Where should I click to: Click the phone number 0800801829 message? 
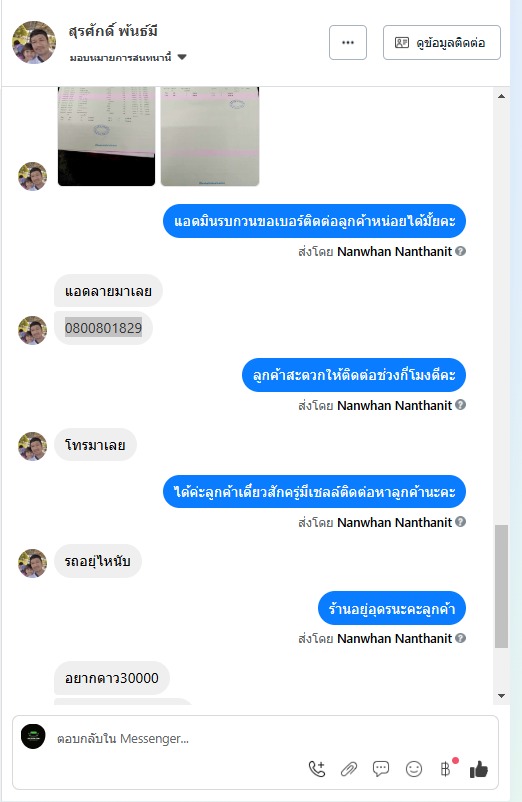coord(103,328)
